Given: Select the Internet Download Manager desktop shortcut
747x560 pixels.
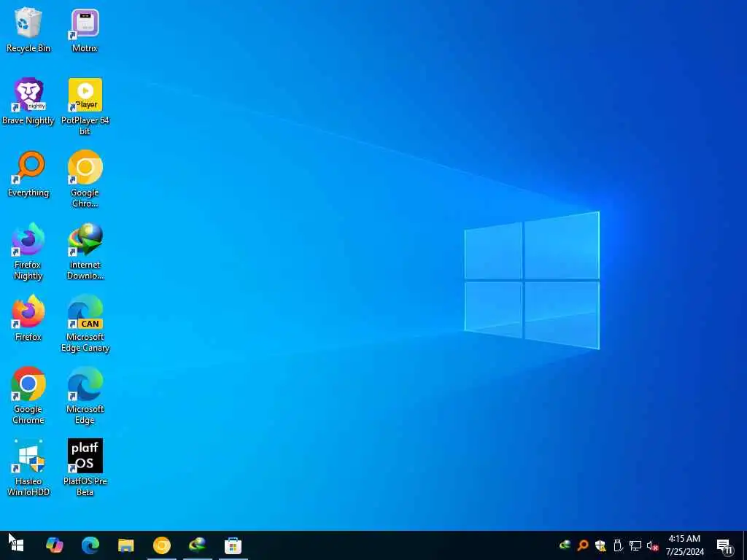Looking at the screenshot, I should (x=85, y=251).
